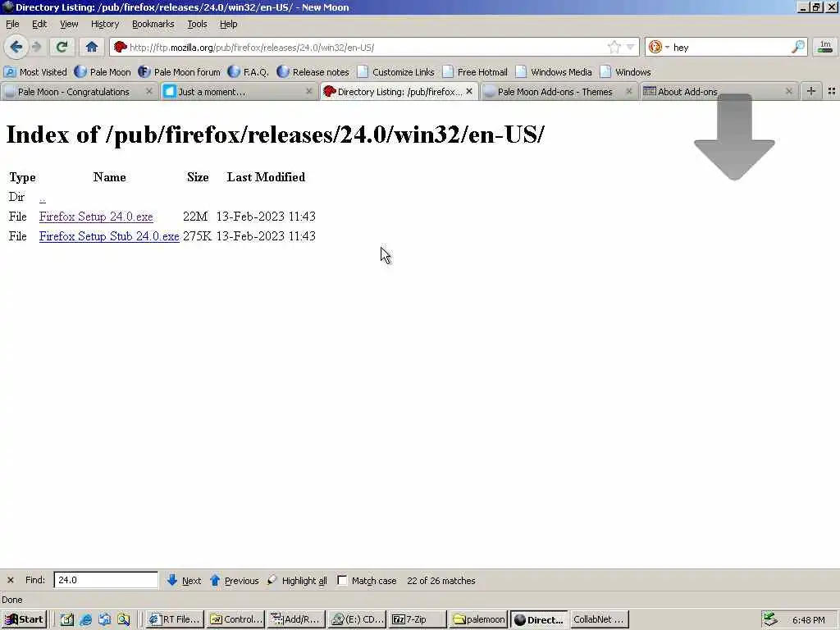This screenshot has width=840, height=630.
Task: Open the Pale Moon forum bookmark
Action: point(179,72)
